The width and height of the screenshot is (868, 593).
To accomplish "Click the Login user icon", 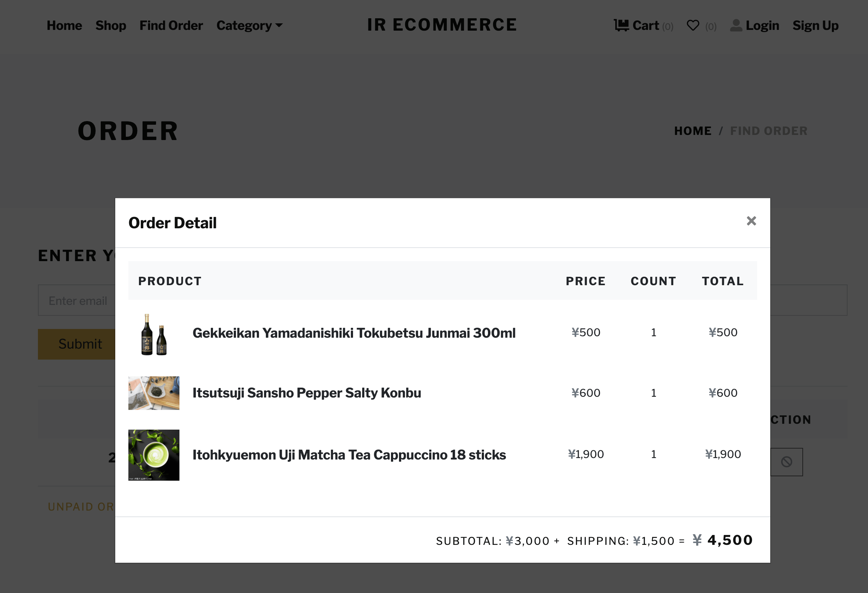I will (736, 26).
